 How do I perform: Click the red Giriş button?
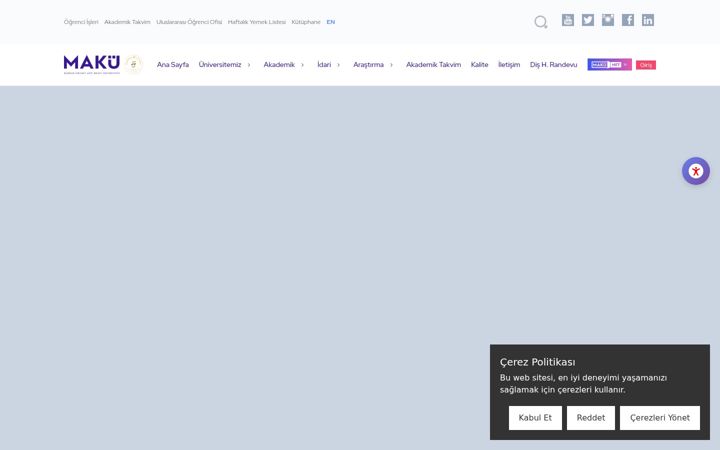pos(646,65)
